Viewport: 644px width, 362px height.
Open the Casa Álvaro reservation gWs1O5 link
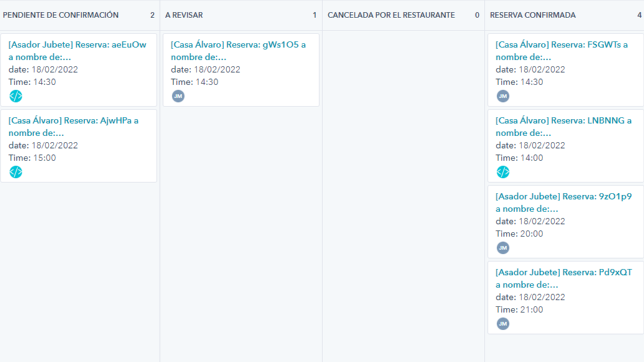pyautogui.click(x=238, y=45)
